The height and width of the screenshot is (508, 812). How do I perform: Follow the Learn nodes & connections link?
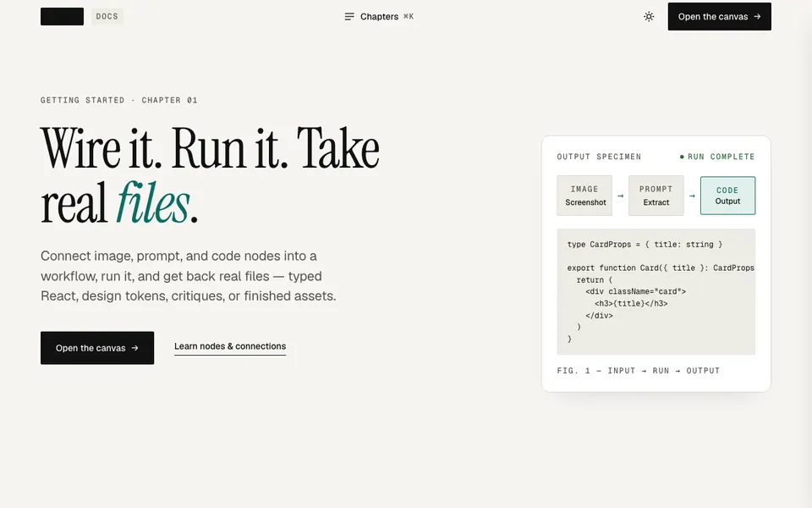tap(230, 346)
